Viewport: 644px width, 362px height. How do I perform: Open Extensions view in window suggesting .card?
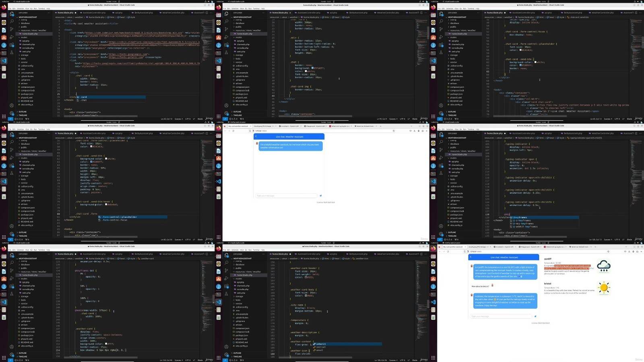tap(12, 45)
